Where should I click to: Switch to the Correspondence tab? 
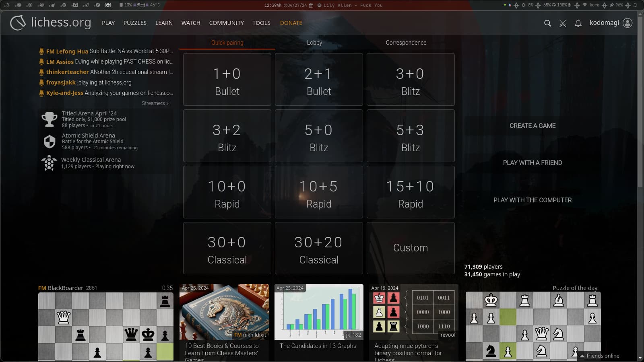[406, 43]
